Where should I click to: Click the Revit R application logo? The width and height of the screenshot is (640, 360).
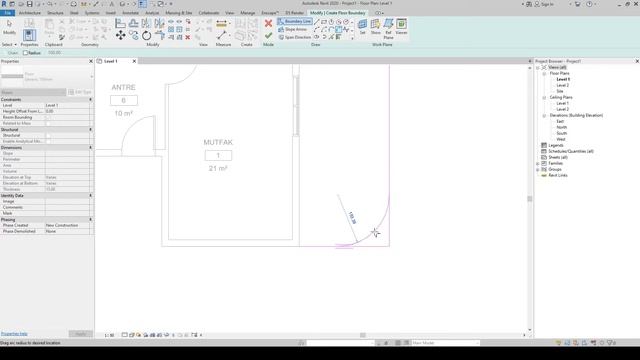(x=4, y=4)
